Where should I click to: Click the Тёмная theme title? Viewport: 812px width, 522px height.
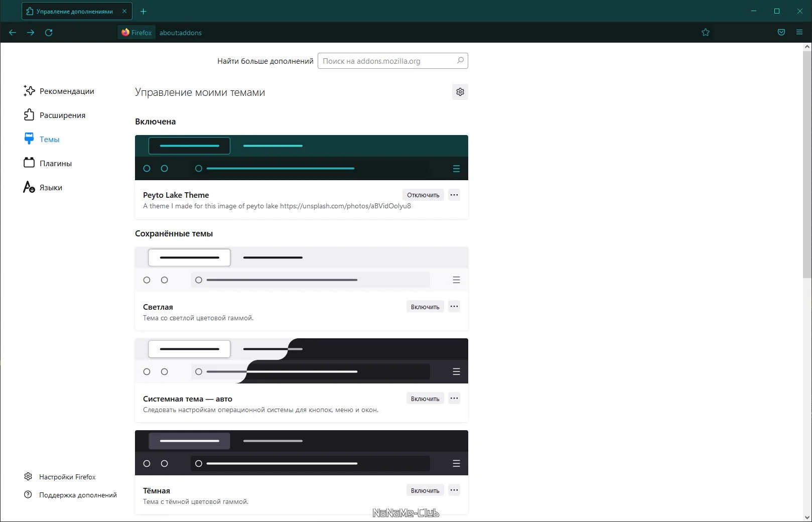pos(157,490)
